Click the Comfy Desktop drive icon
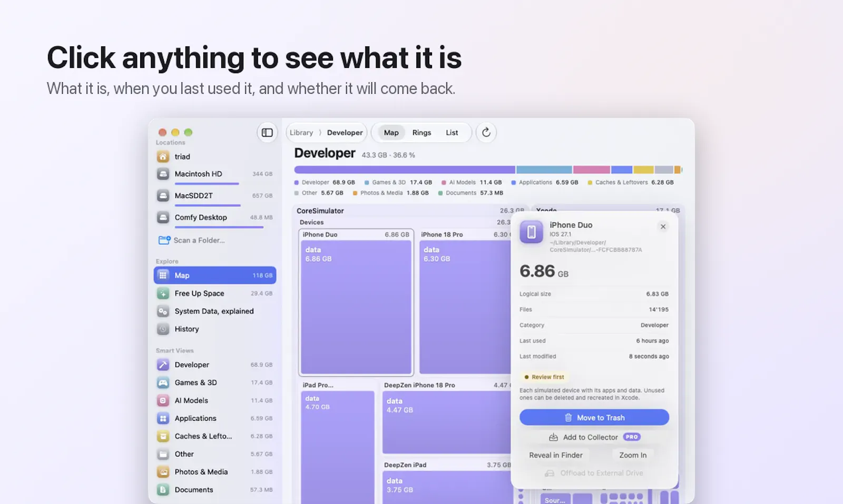843x504 pixels. pyautogui.click(x=163, y=217)
